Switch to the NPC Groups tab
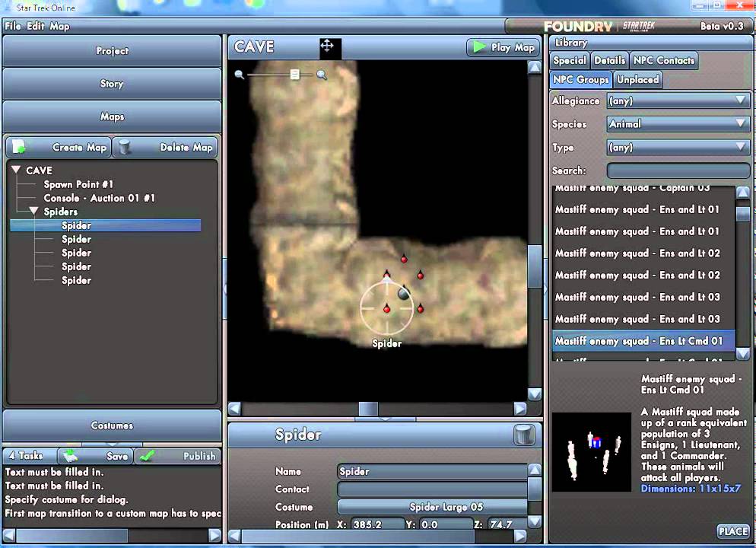The image size is (756, 548). (x=581, y=79)
